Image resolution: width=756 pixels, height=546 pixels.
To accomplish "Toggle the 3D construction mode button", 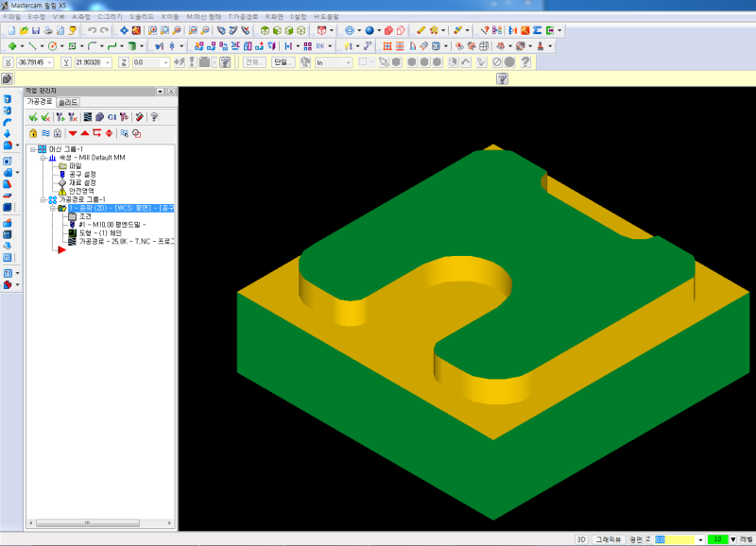I will (581, 538).
